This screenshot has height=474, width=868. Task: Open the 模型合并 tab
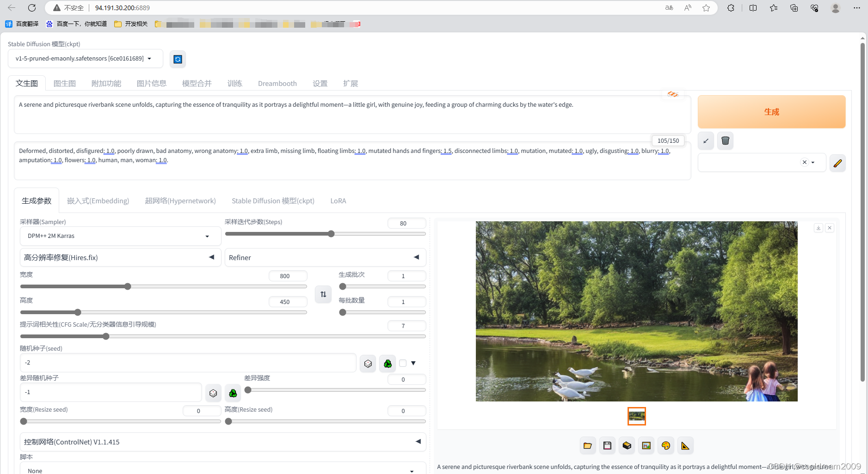197,84
